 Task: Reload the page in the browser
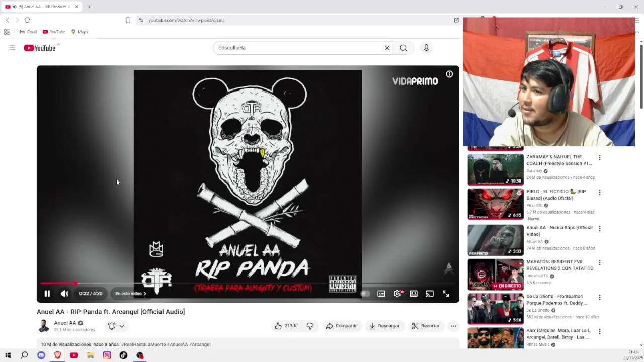coord(27,20)
